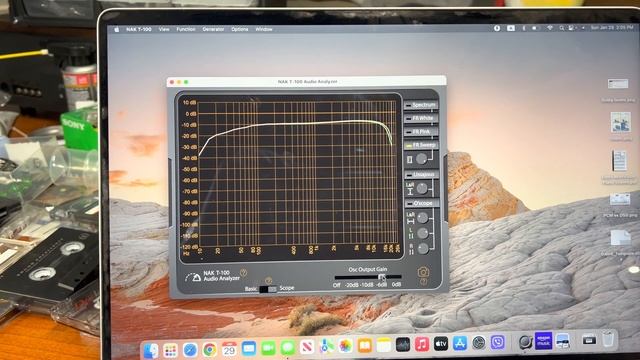640x360 pixels.
Task: Click Spotlight search icon in menu bar
Action: point(562,28)
